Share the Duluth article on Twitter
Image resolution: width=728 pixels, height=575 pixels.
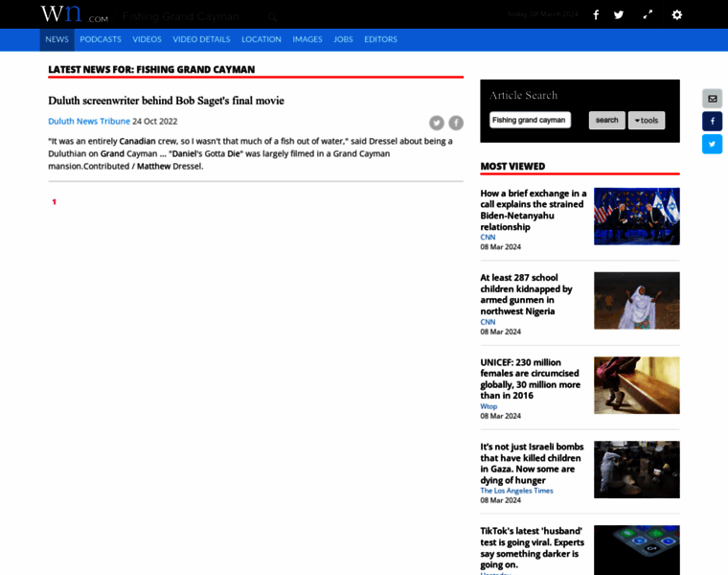click(437, 123)
